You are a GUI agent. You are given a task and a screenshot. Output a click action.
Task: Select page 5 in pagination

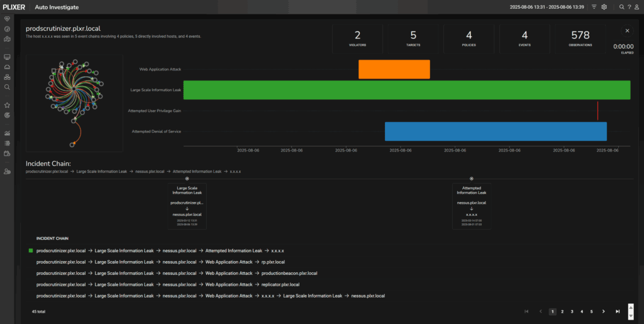pyautogui.click(x=591, y=311)
